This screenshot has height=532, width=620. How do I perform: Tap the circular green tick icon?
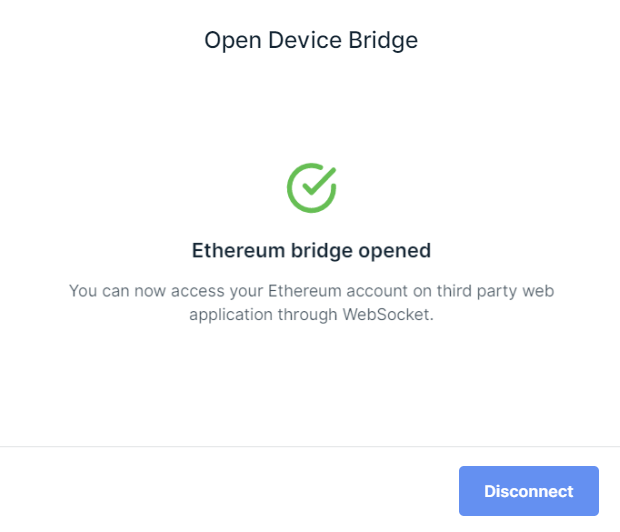pyautogui.click(x=311, y=187)
